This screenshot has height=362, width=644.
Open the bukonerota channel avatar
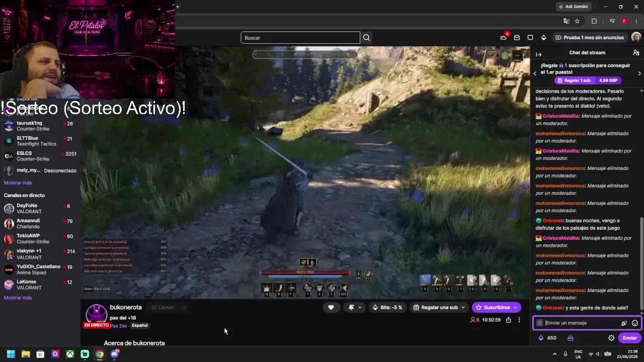[96, 314]
